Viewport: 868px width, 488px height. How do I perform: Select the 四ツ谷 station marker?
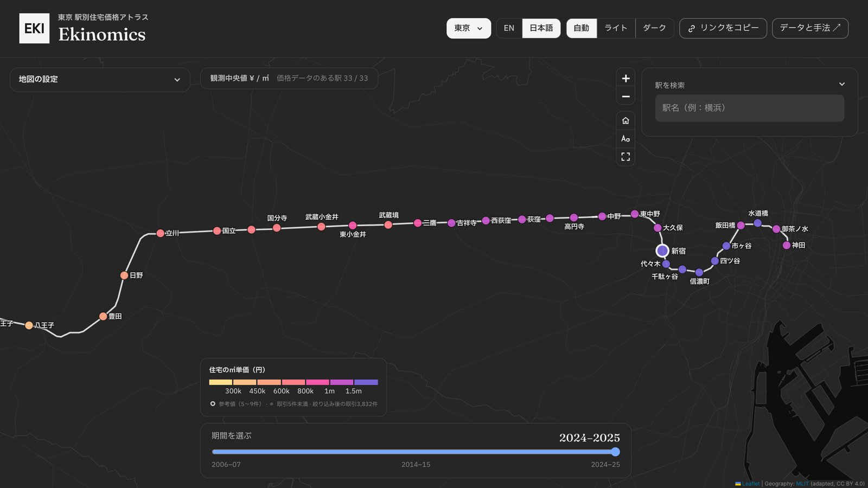pyautogui.click(x=715, y=261)
